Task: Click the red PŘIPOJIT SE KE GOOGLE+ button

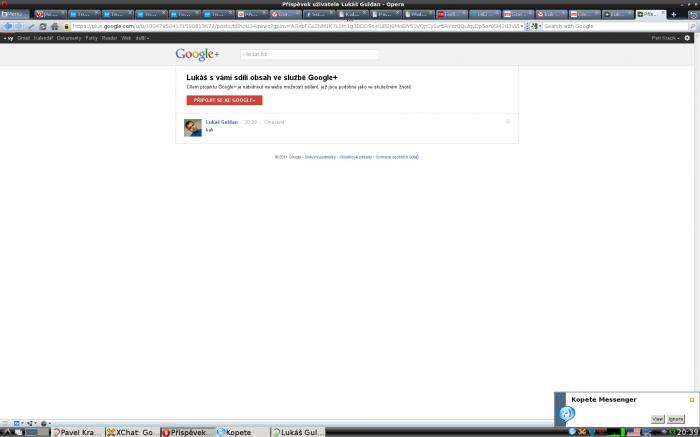Action: point(225,100)
